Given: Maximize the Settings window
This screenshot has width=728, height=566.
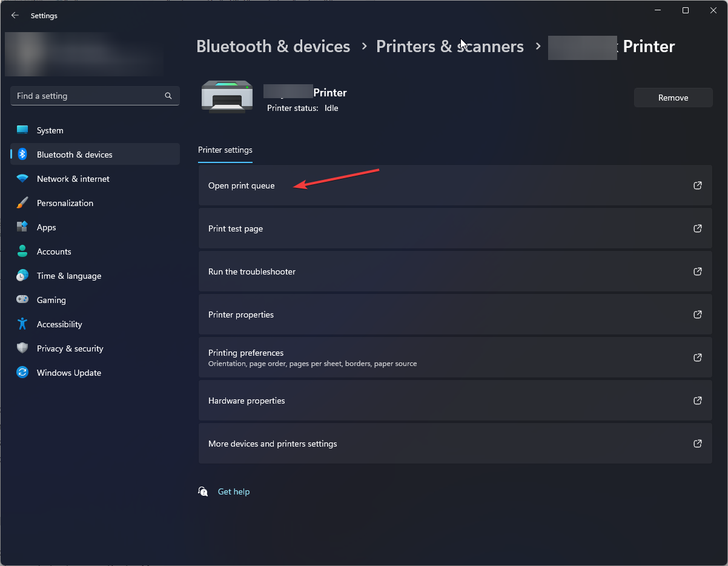Looking at the screenshot, I should pyautogui.click(x=686, y=10).
